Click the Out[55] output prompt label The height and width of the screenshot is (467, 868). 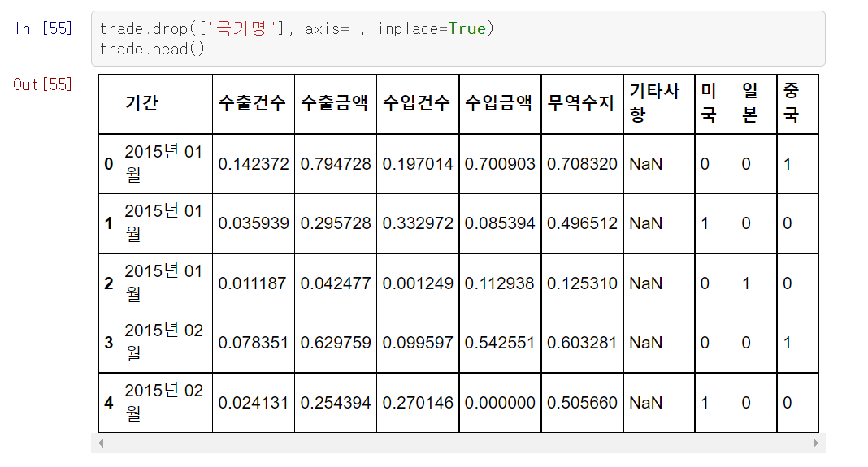click(x=48, y=84)
